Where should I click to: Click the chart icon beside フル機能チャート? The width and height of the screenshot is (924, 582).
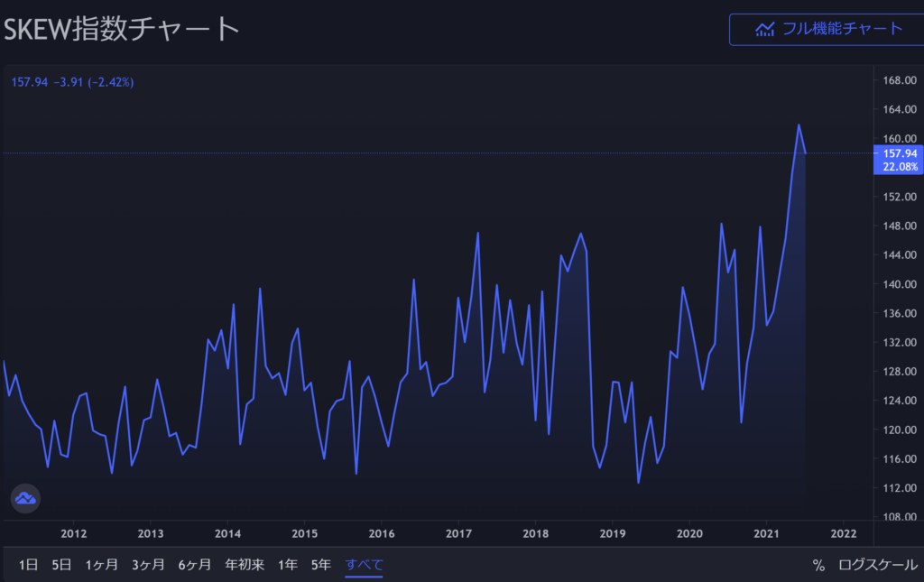pyautogui.click(x=765, y=29)
